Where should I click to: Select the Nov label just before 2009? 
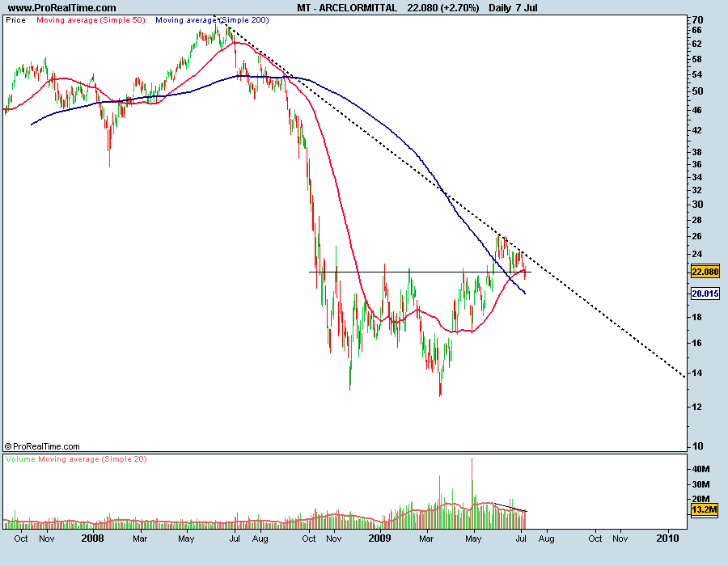[x=334, y=539]
